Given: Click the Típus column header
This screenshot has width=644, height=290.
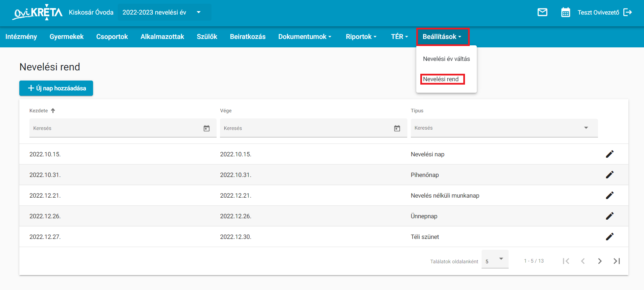Looking at the screenshot, I should click(x=417, y=111).
